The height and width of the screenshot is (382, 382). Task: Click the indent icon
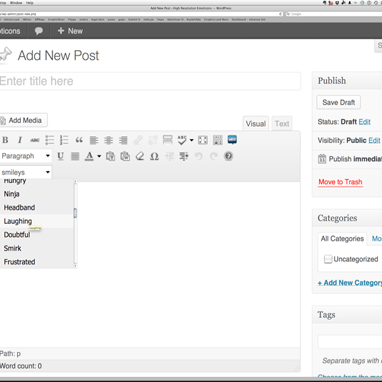click(x=184, y=156)
